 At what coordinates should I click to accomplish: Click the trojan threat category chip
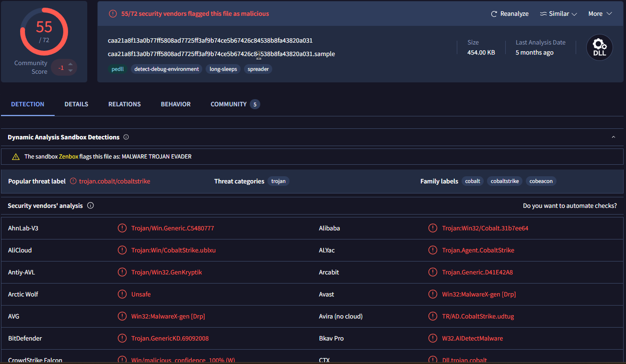coord(278,181)
